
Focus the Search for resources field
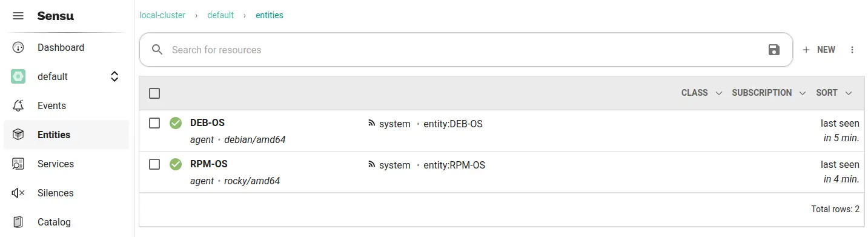pyautogui.click(x=466, y=50)
